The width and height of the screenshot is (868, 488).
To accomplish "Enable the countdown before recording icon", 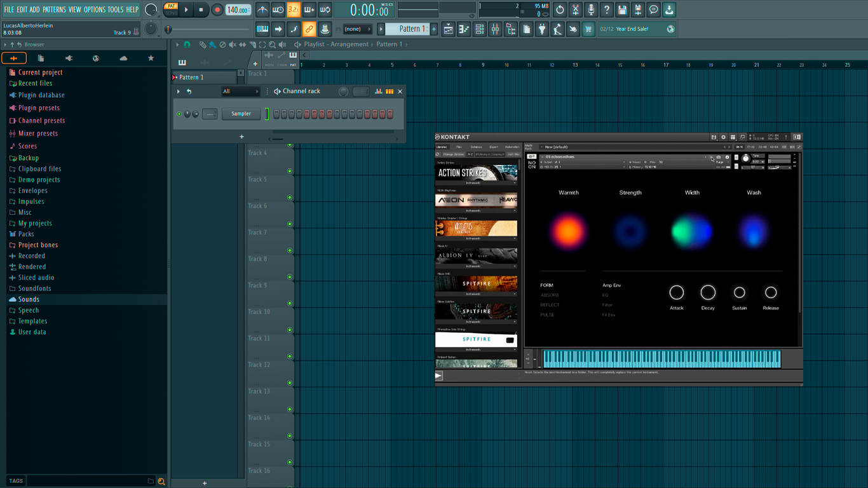I will (294, 10).
